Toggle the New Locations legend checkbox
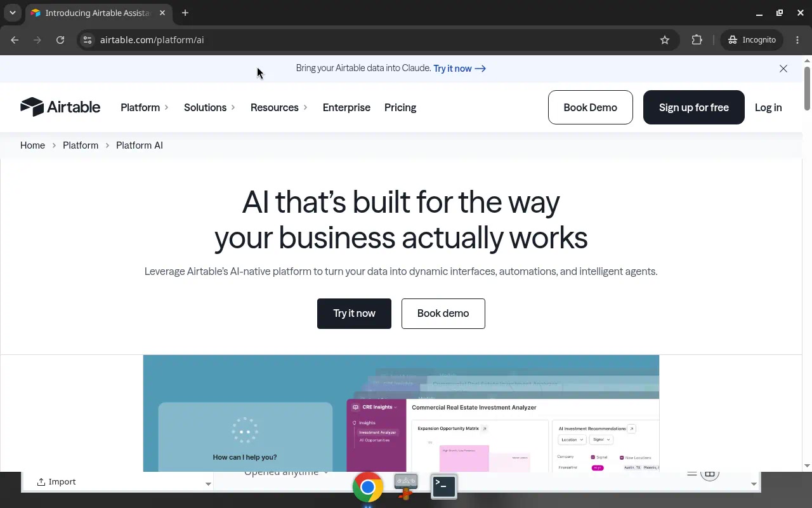The height and width of the screenshot is (508, 812). point(622,457)
